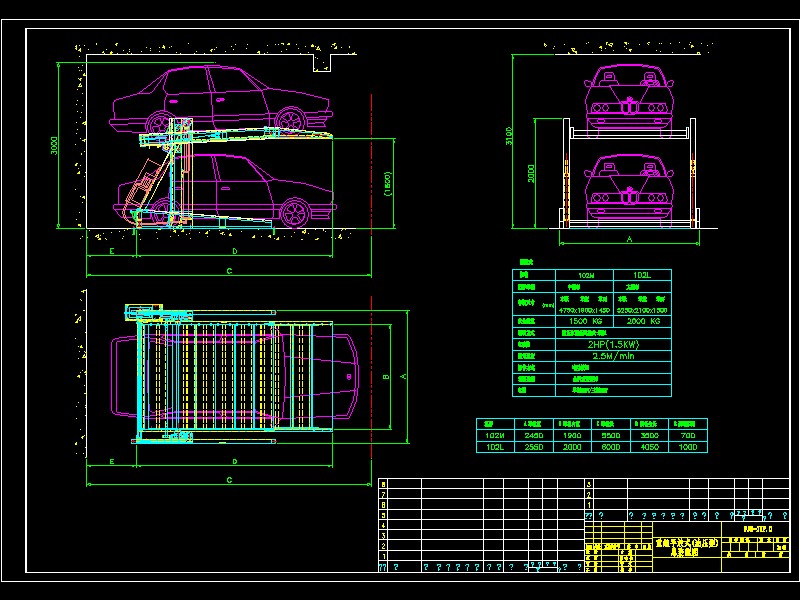The width and height of the screenshot is (800, 600).
Task: Click the 102L column header in spec table
Action: [642, 275]
